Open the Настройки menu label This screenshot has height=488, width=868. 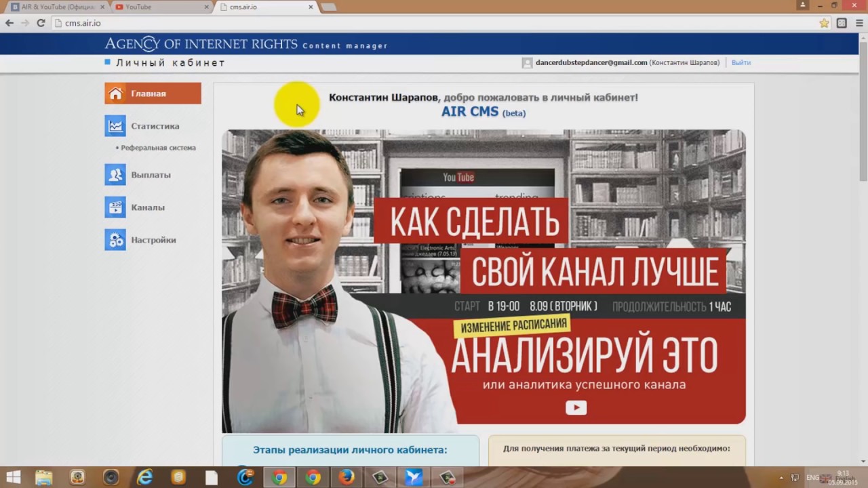point(153,240)
